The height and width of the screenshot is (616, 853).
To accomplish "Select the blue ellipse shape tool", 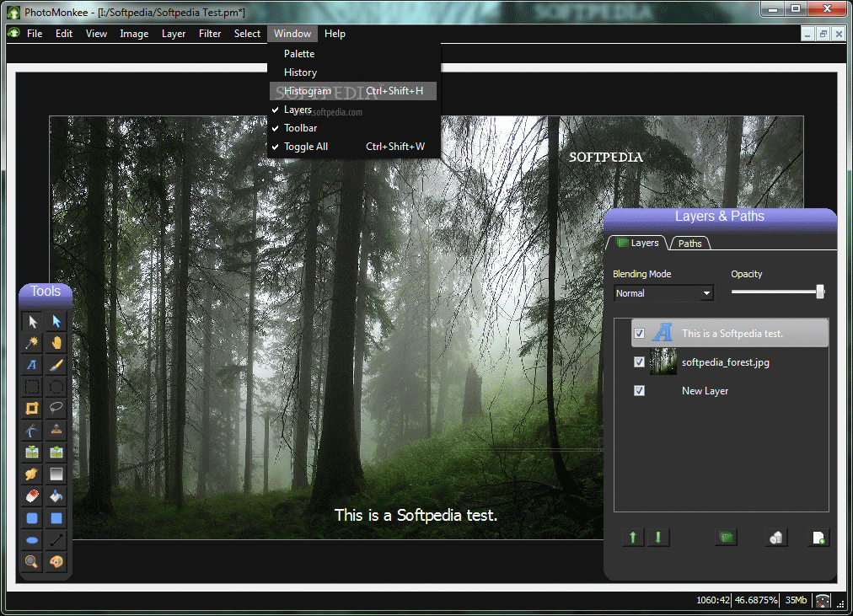I will [32, 540].
